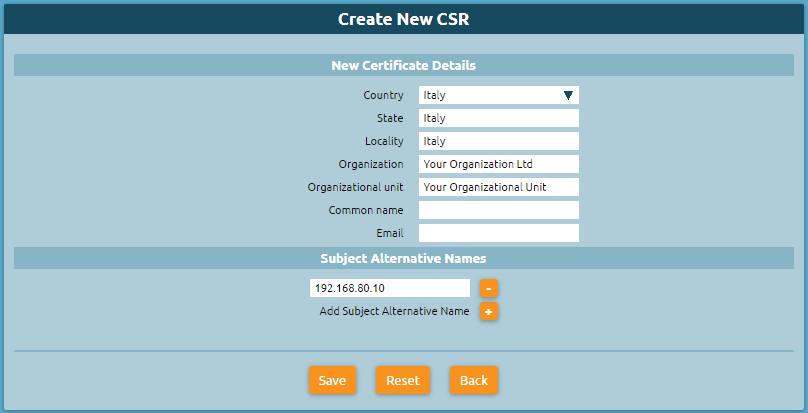The height and width of the screenshot is (413, 808).
Task: Click the Email label text
Action: (390, 233)
